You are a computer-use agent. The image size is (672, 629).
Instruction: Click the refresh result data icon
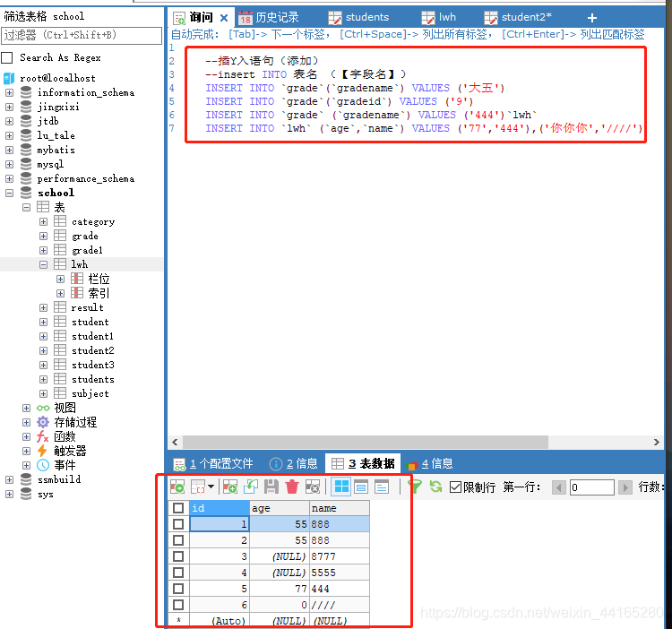click(435, 487)
